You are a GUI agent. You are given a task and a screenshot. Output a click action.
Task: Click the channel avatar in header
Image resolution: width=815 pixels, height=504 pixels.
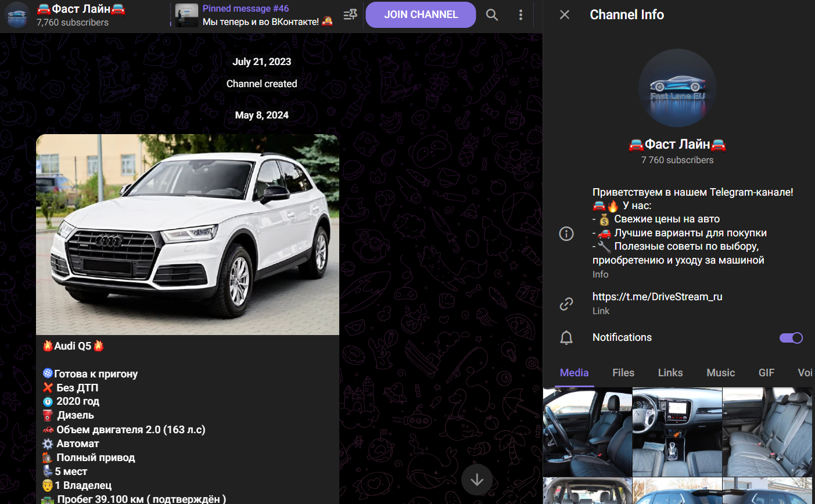click(x=17, y=15)
